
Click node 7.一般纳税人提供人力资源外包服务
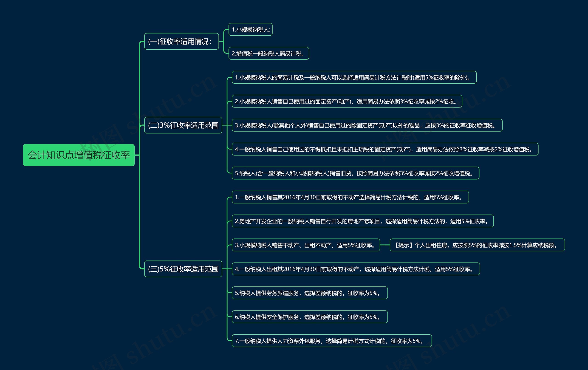click(x=331, y=341)
